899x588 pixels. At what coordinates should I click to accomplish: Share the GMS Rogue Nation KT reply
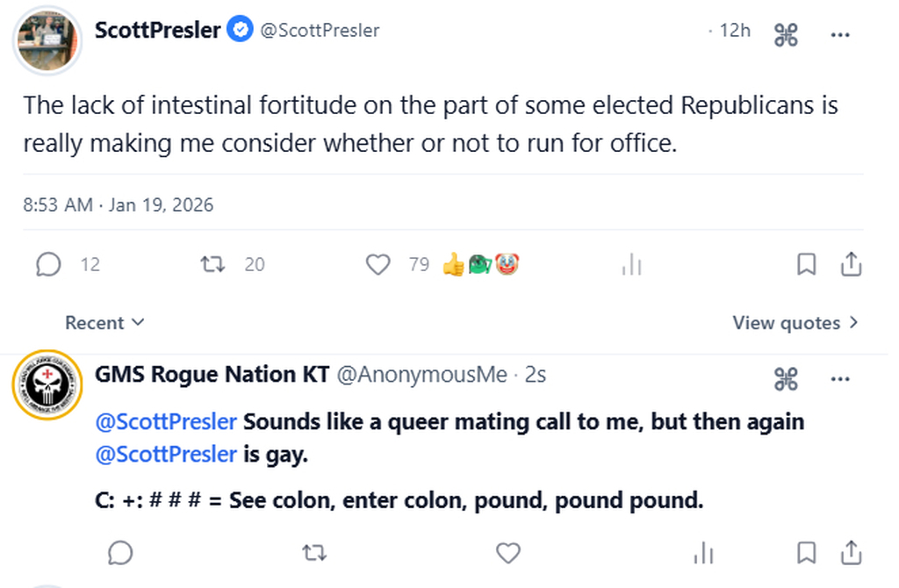(x=851, y=552)
